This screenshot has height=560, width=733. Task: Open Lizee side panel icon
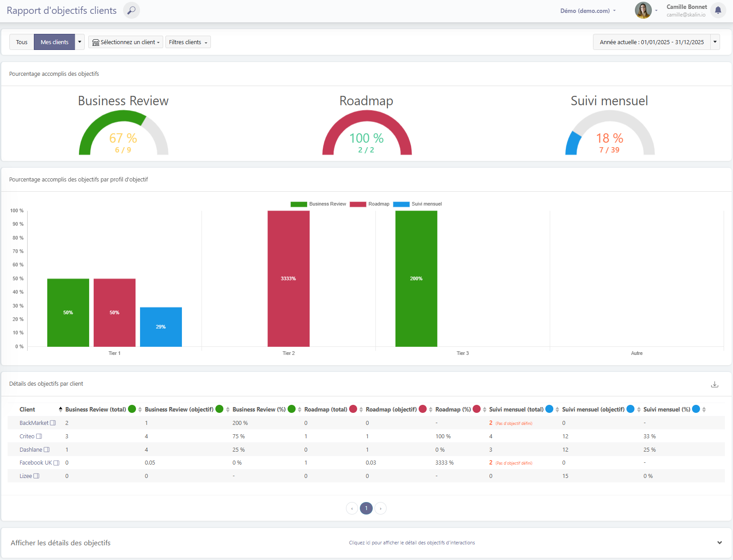point(37,476)
